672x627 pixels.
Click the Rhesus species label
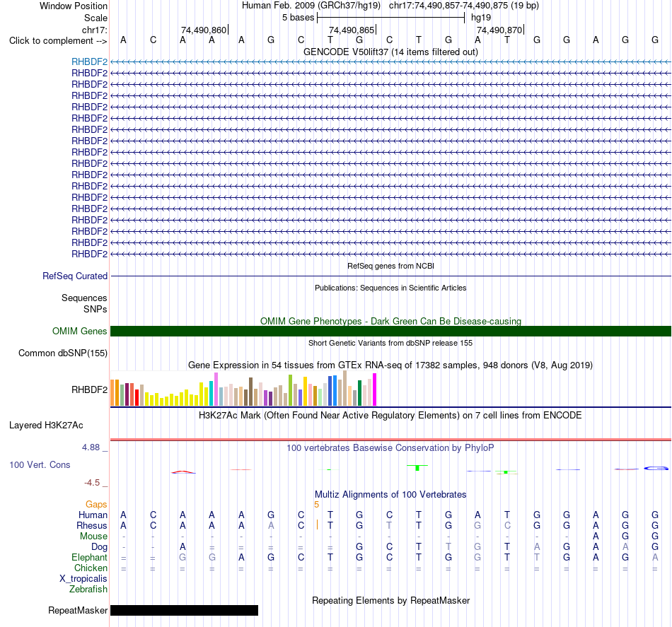(x=92, y=525)
